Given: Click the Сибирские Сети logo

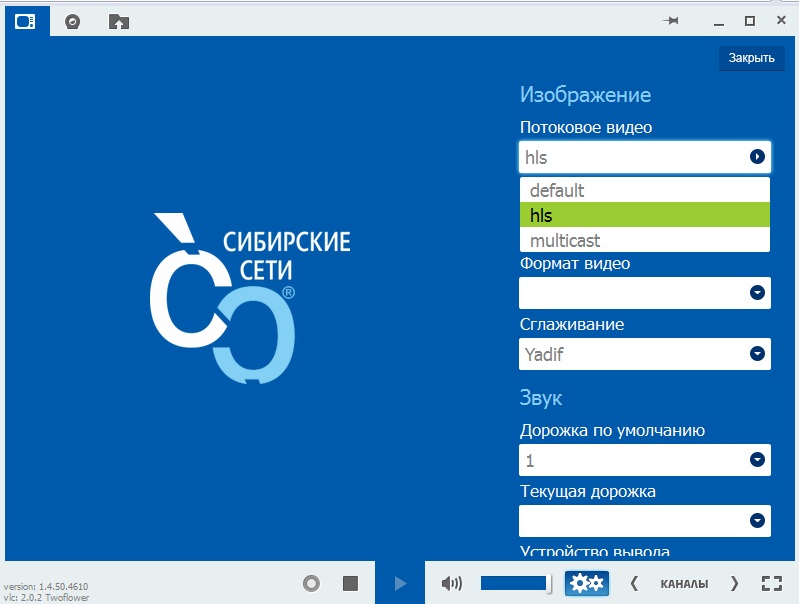Looking at the screenshot, I should (250, 298).
